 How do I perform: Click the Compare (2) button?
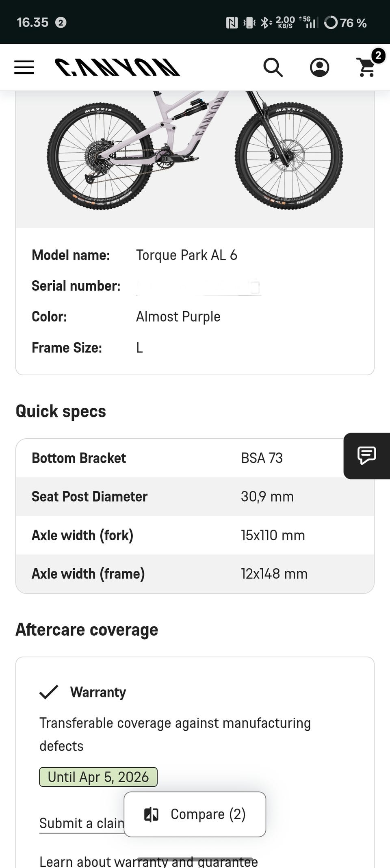tap(195, 814)
